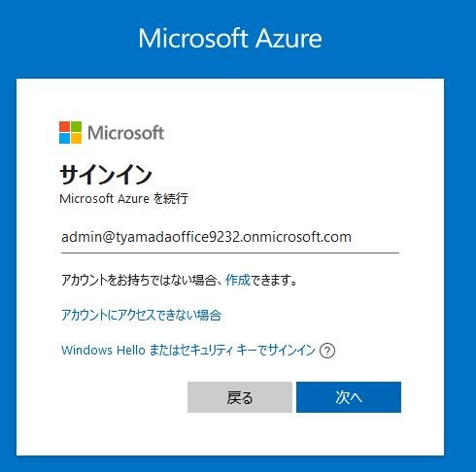Go back with the 戻る button
Screen dimensions: 476x472
click(x=240, y=397)
